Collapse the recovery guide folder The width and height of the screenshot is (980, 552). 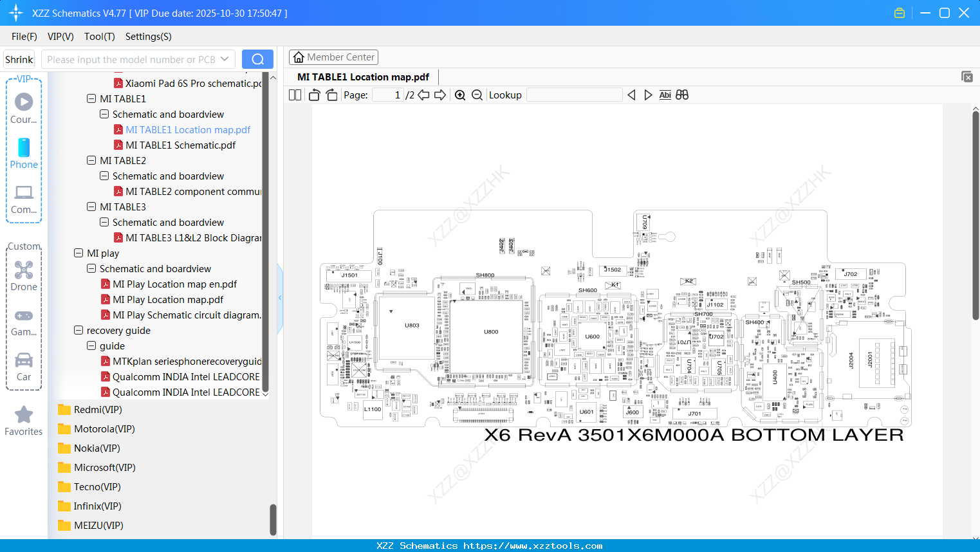pos(78,330)
